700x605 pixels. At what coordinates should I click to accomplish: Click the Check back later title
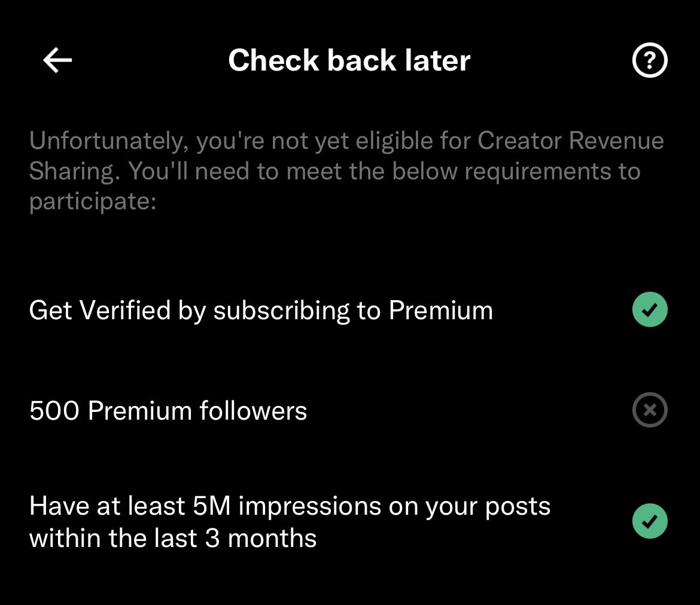(x=349, y=60)
